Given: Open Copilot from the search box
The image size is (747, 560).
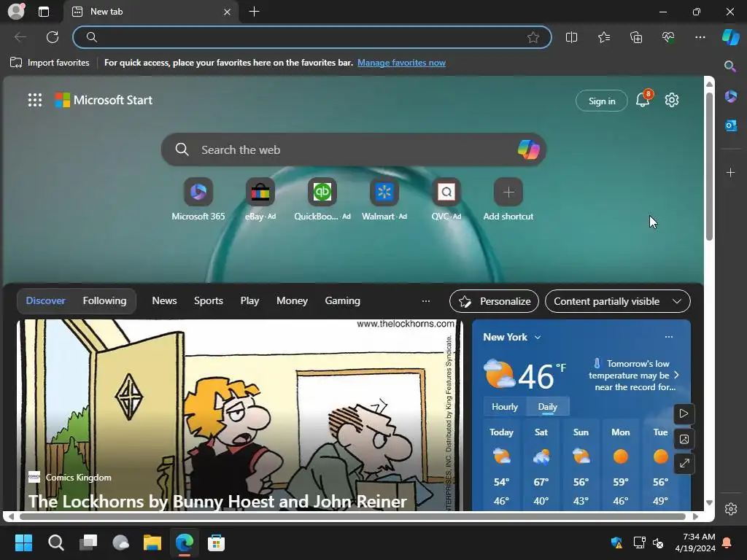Looking at the screenshot, I should [x=528, y=149].
